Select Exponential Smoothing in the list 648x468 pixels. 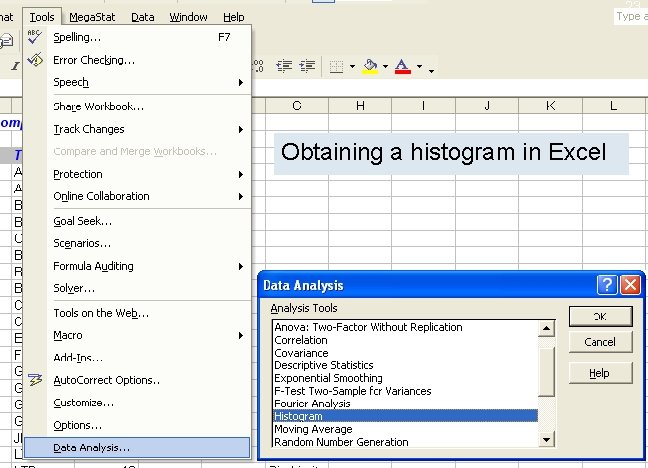(x=405, y=378)
